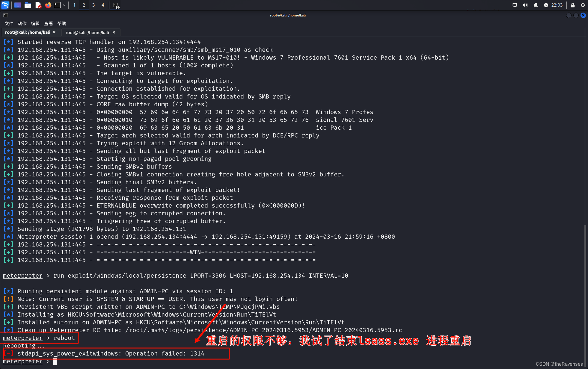Click 'The target is vulnerable.' line
Screen dimensions: 588x369
point(95,73)
